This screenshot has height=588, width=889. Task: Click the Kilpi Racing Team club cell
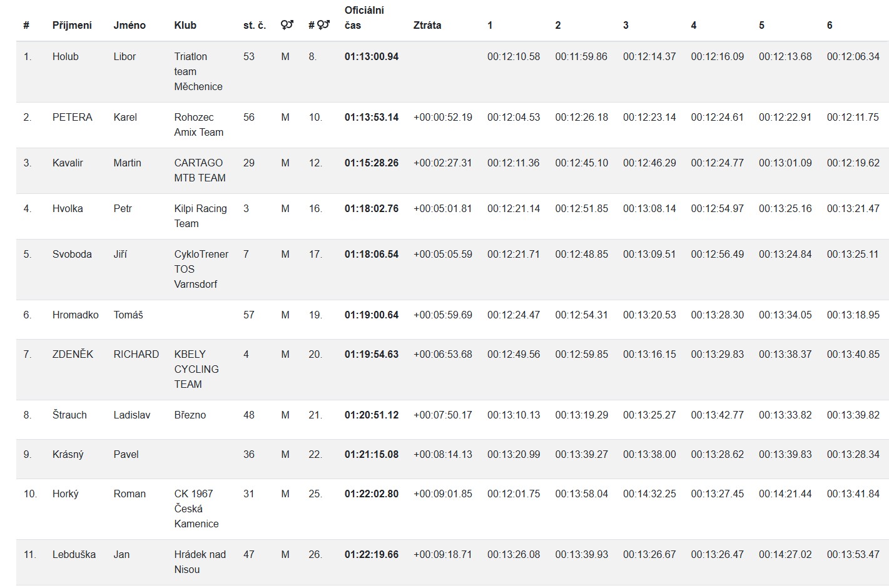point(200,216)
